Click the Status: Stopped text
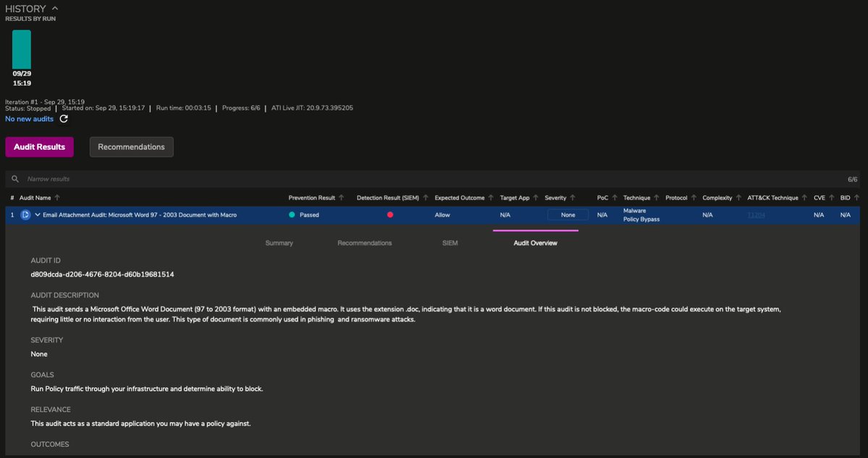The image size is (868, 458). (x=28, y=109)
